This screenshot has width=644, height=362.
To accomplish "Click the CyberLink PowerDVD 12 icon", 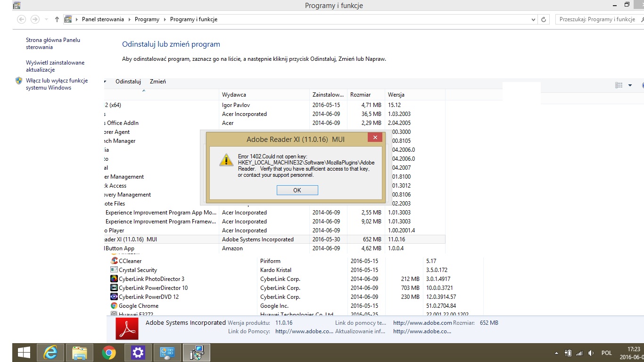I will coord(114,296).
